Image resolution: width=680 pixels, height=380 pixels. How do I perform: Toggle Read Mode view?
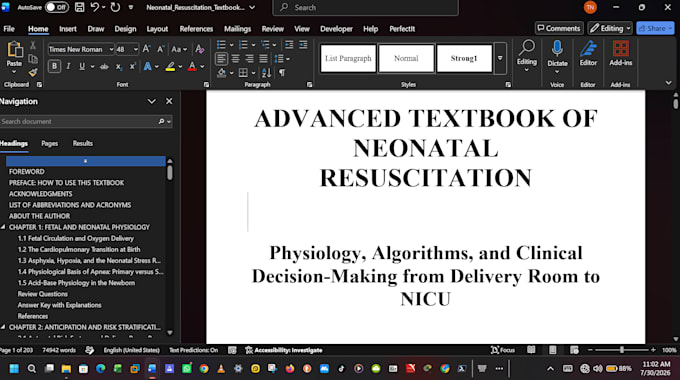click(531, 350)
